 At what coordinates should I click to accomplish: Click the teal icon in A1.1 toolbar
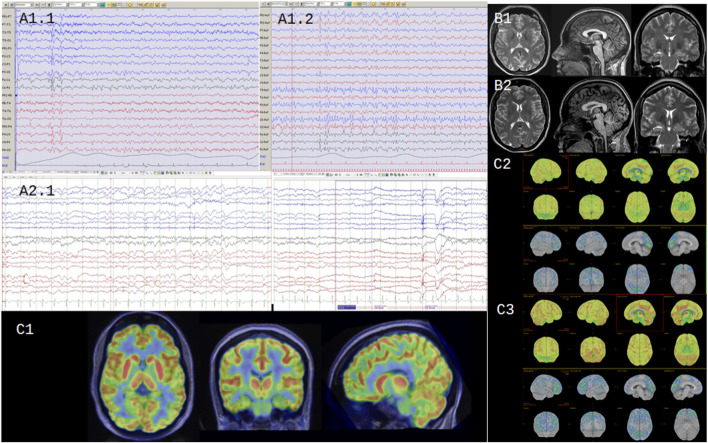pos(102,5)
